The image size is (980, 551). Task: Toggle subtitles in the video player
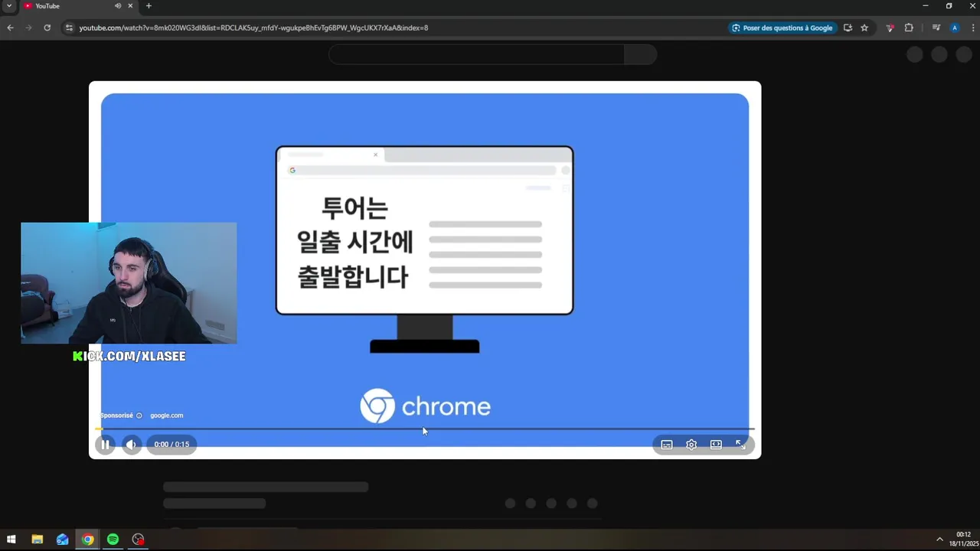point(667,445)
